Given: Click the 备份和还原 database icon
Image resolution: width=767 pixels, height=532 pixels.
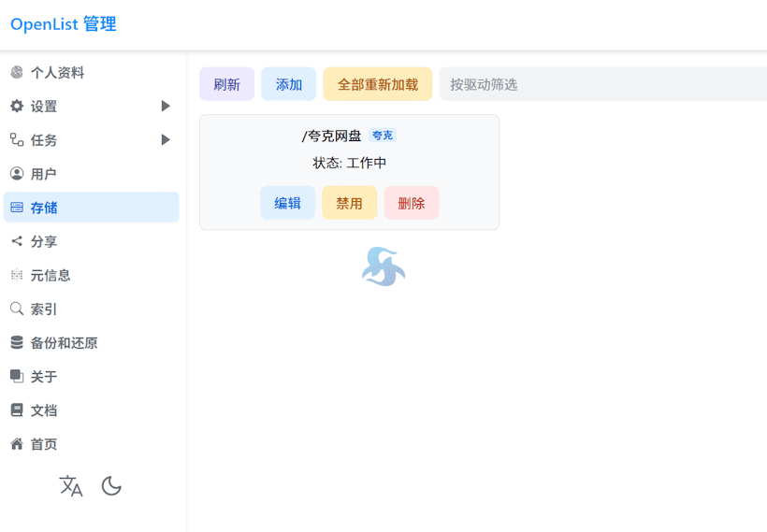Looking at the screenshot, I should click(x=17, y=342).
